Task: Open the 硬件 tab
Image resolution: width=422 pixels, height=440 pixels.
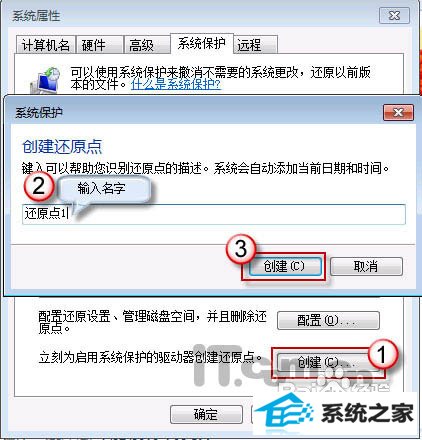Action: coord(100,45)
